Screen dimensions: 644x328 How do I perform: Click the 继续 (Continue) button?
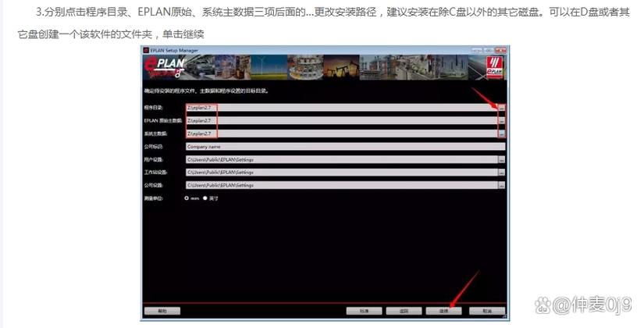click(444, 311)
